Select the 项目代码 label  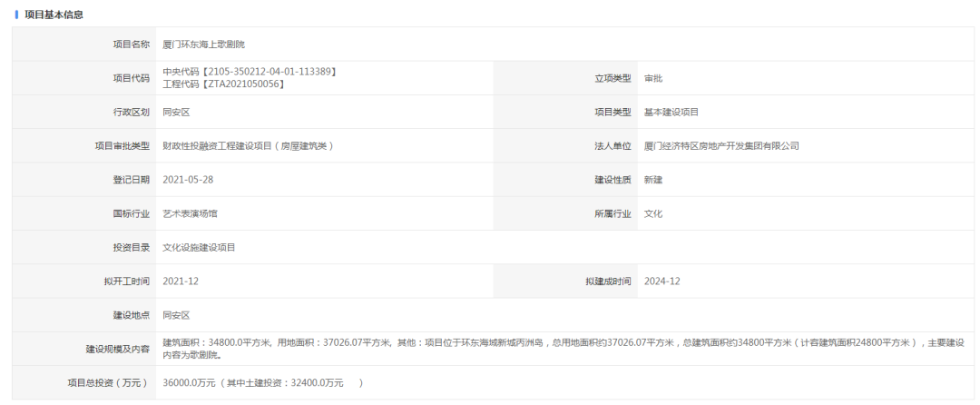[x=132, y=78]
